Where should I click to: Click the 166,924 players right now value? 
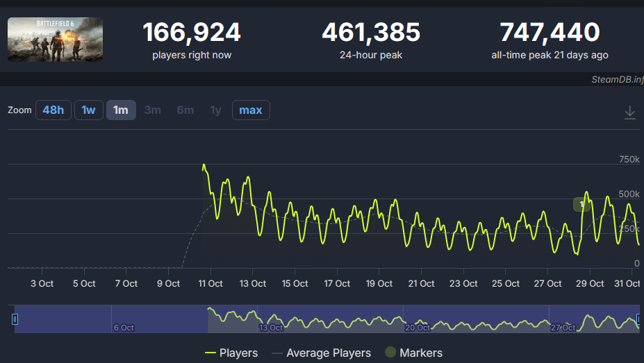pyautogui.click(x=192, y=33)
